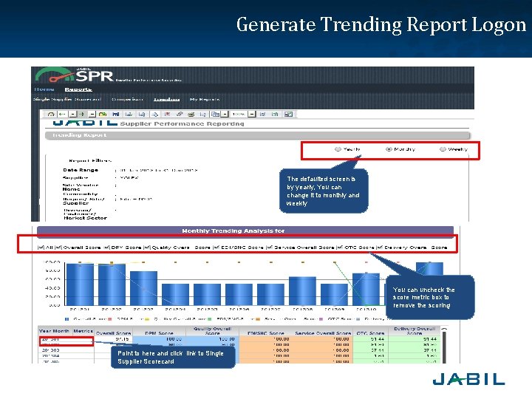Uncheck the OTC Score checkbox
The height and width of the screenshot is (399, 532).
[x=340, y=248]
